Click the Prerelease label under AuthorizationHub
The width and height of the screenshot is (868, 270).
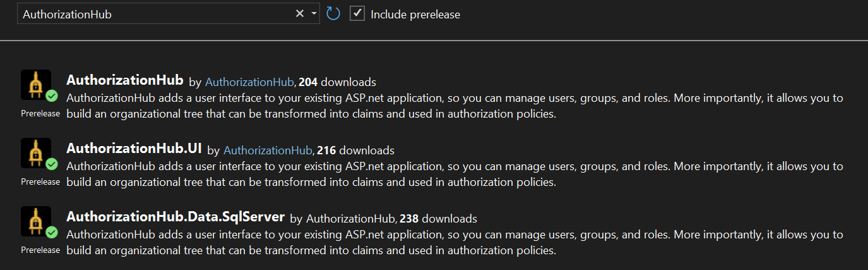pos(40,113)
